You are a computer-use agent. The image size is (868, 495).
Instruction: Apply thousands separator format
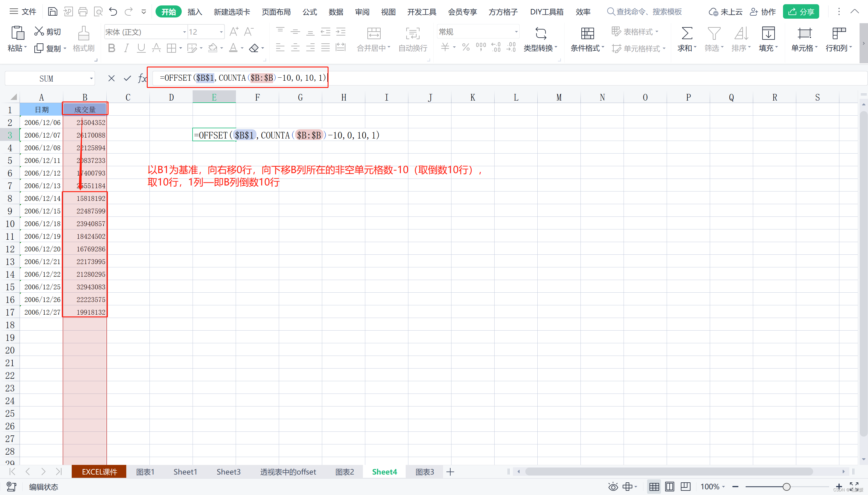point(481,47)
